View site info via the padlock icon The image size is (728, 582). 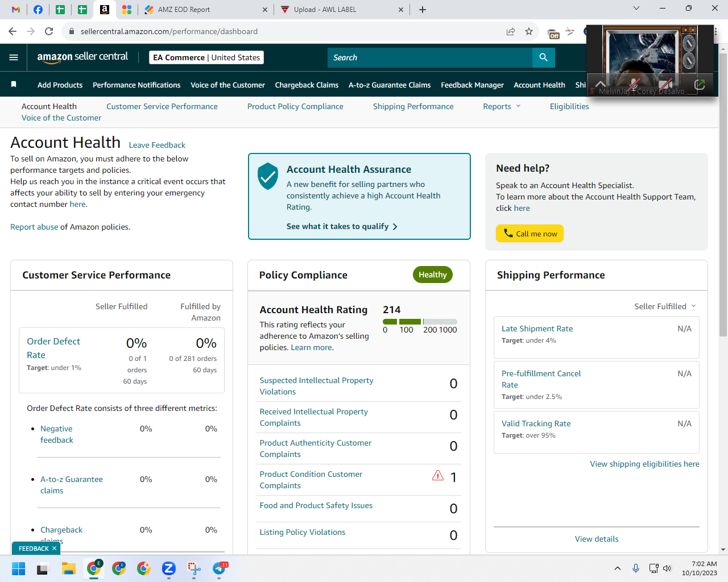click(72, 31)
